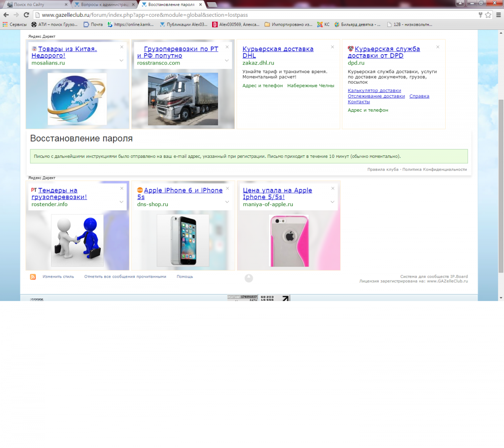Go back using the browser back arrow
Image resolution: width=504 pixels, height=448 pixels.
pyautogui.click(x=6, y=15)
